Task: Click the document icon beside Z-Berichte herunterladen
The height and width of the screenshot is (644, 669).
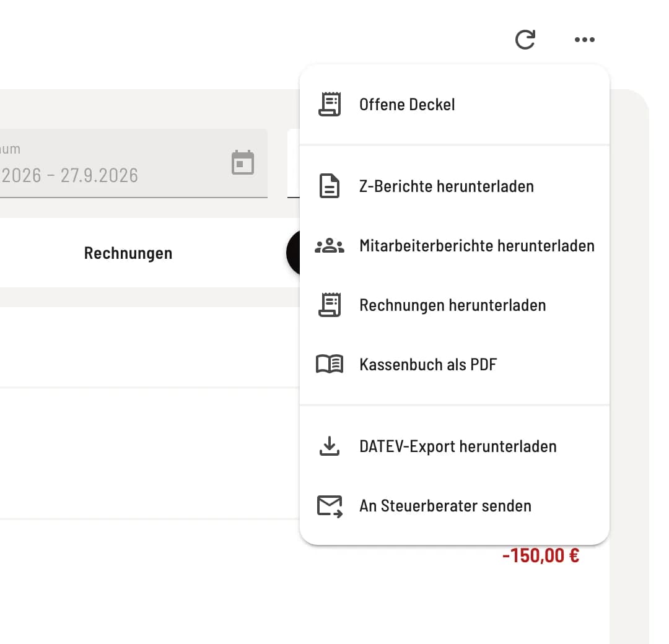Action: 330,186
